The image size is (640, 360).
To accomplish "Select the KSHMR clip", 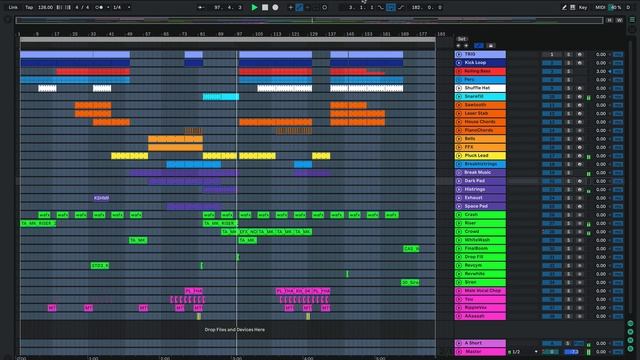I will tap(101, 198).
